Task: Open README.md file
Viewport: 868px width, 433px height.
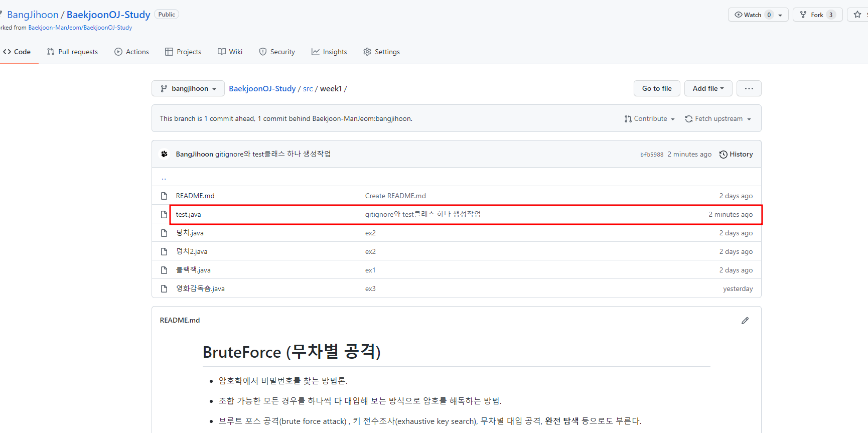Action: [x=195, y=196]
